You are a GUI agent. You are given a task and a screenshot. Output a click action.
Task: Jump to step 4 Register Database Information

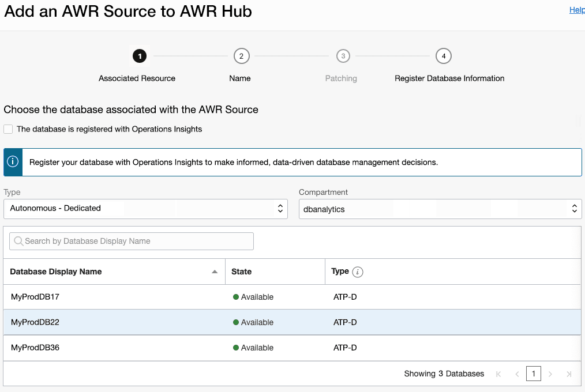click(443, 56)
